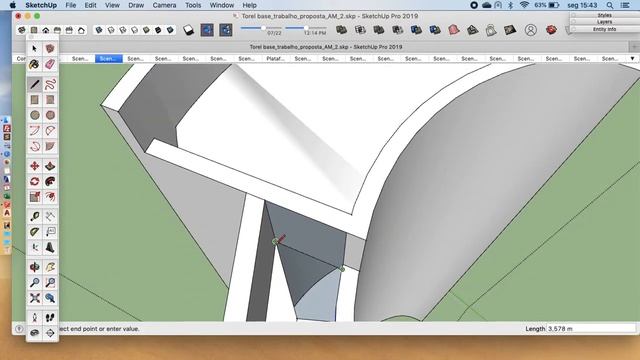Choose the Zoom Window tool
640x360 pixels.
click(50, 282)
